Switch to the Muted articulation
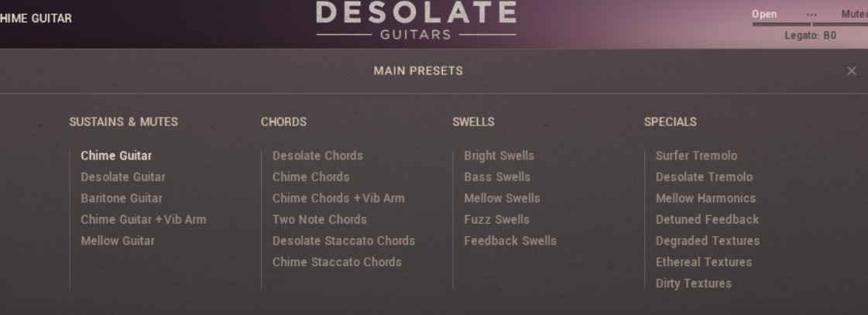Image resolution: width=868 pixels, height=315 pixels. tap(853, 15)
